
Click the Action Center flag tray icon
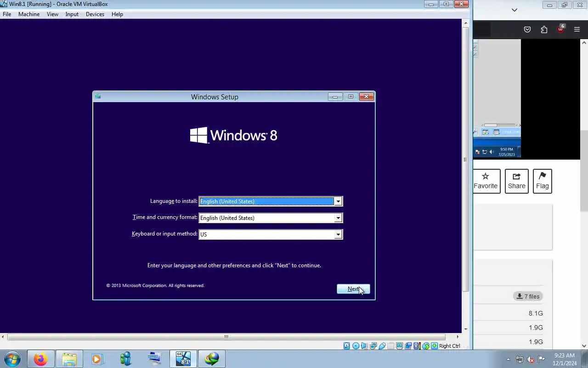click(542, 359)
